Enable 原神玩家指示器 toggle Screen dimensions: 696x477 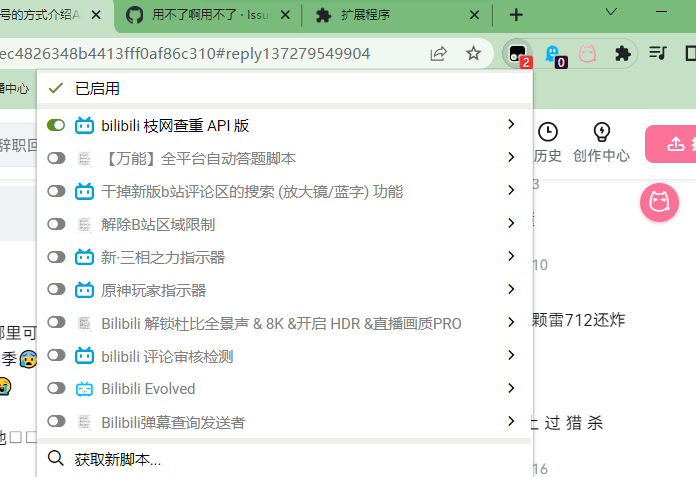coord(56,289)
